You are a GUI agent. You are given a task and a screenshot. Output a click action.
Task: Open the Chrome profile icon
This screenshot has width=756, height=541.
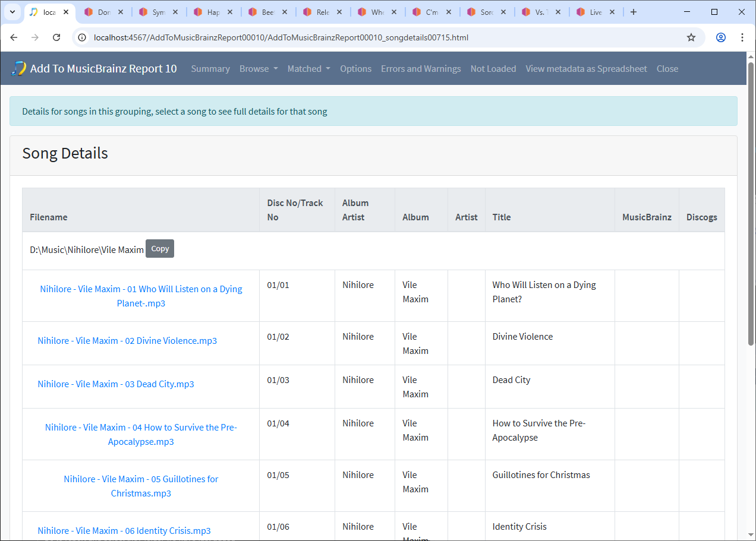pos(721,37)
